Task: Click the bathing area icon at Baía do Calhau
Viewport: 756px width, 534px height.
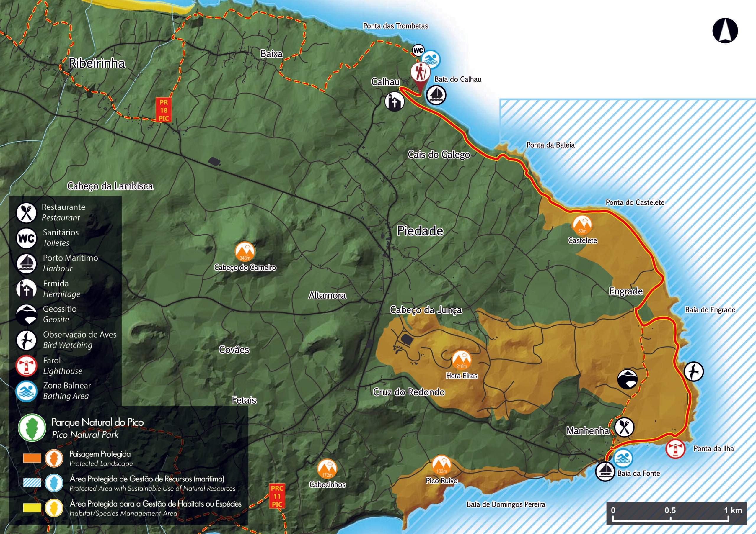Action: (x=431, y=60)
